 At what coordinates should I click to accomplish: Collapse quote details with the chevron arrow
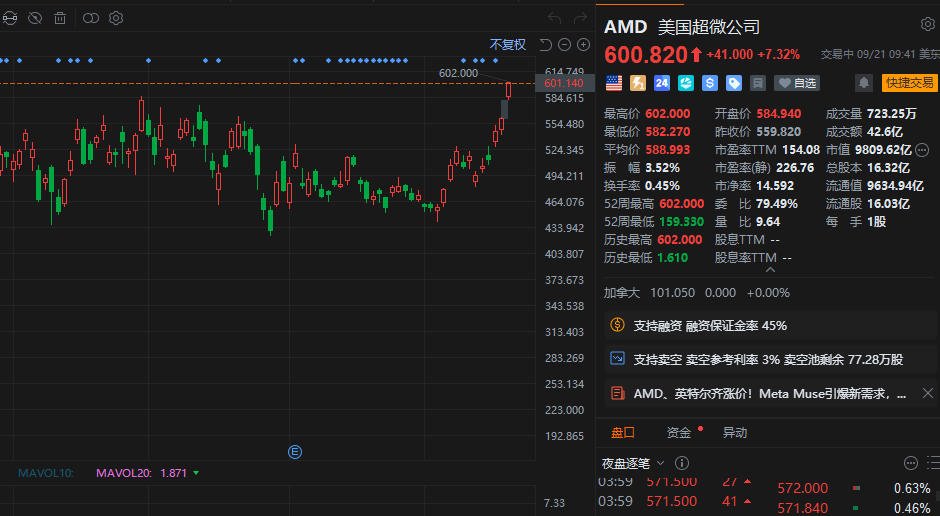(x=771, y=270)
